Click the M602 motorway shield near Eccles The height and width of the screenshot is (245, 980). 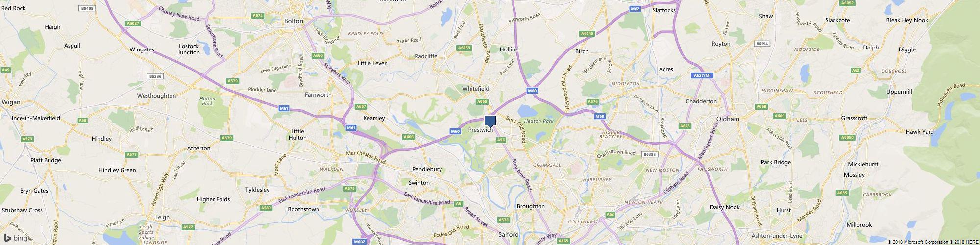pyautogui.click(x=360, y=241)
